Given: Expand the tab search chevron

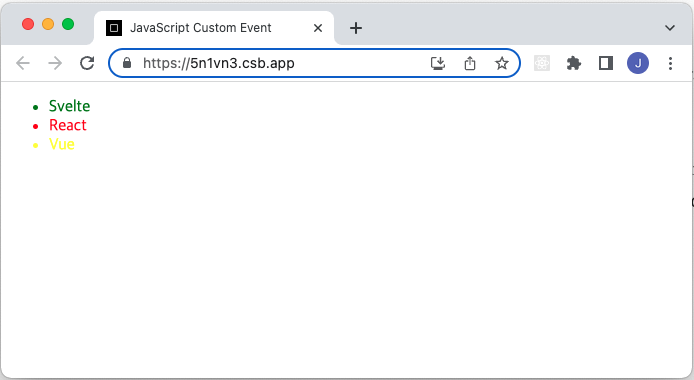Looking at the screenshot, I should click(x=670, y=28).
